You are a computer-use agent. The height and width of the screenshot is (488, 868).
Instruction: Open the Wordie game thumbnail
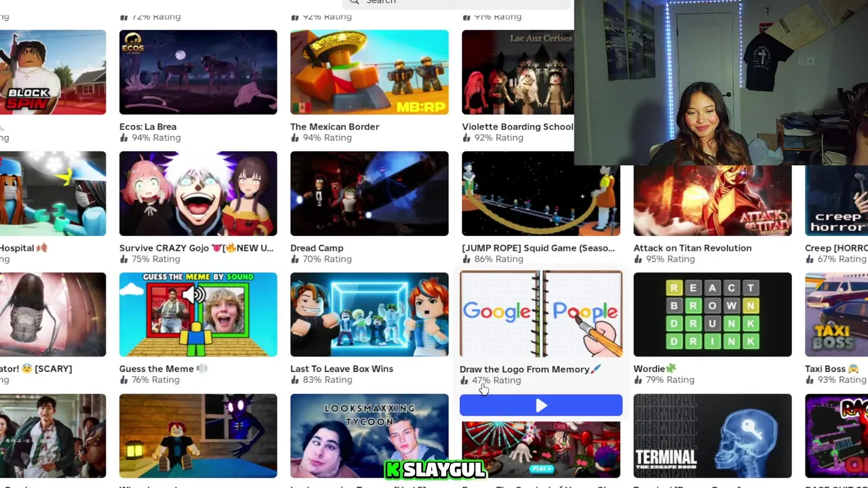712,314
